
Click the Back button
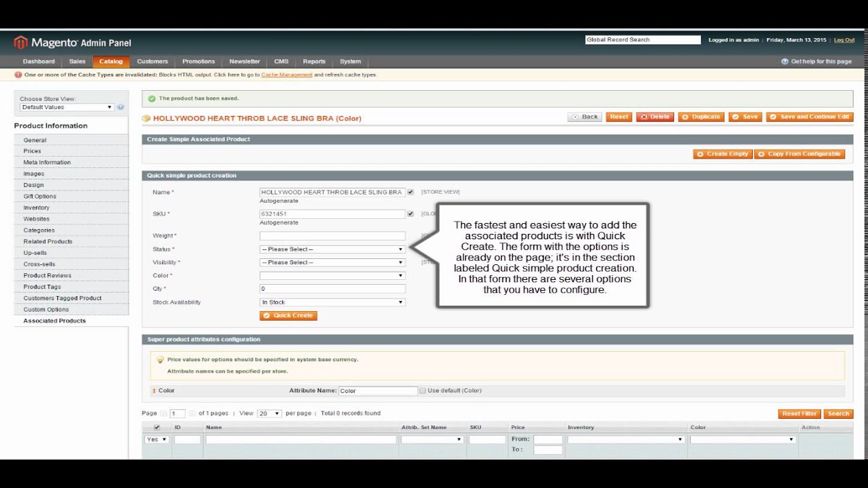click(x=585, y=117)
